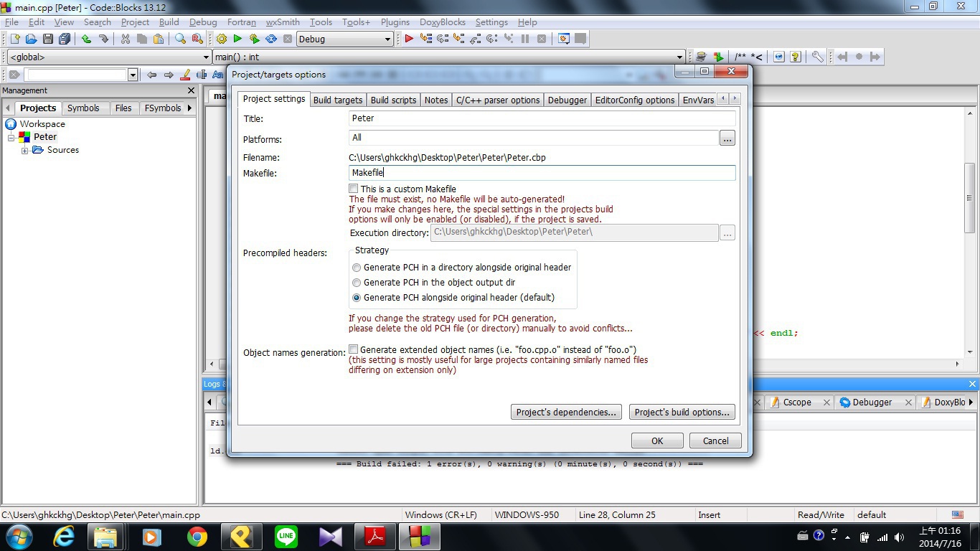Click the DoxyBlocks block comment icon
The width and height of the screenshot is (980, 551).
pyautogui.click(x=741, y=57)
